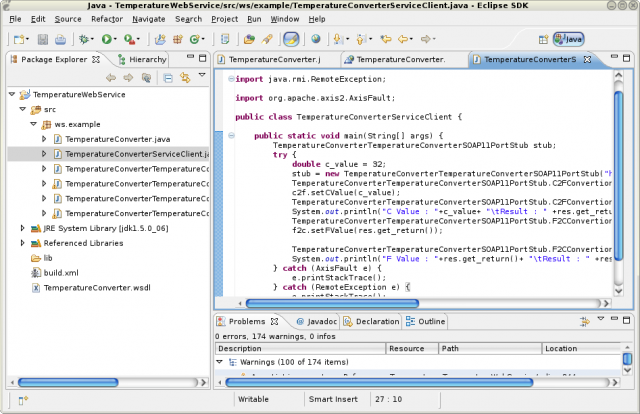Click the Up/Go Into icon in Package Explorer

tap(146, 78)
